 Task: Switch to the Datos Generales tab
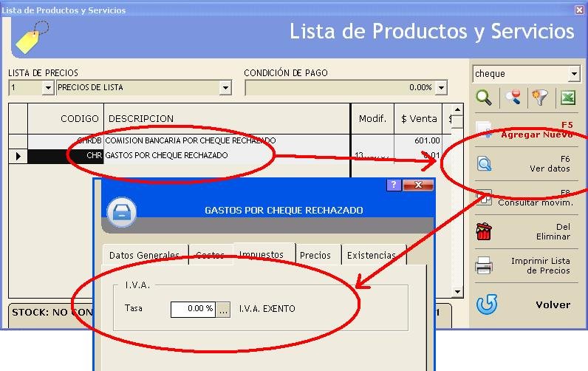point(144,255)
